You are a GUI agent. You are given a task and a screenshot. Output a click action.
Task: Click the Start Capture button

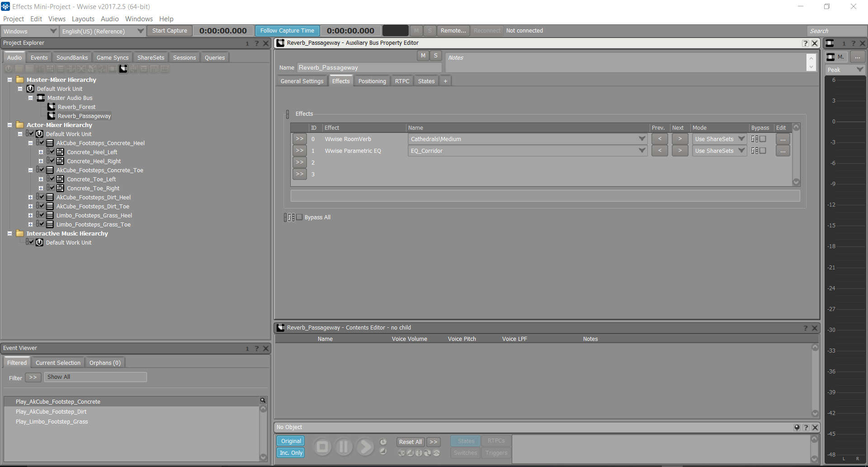(x=170, y=31)
